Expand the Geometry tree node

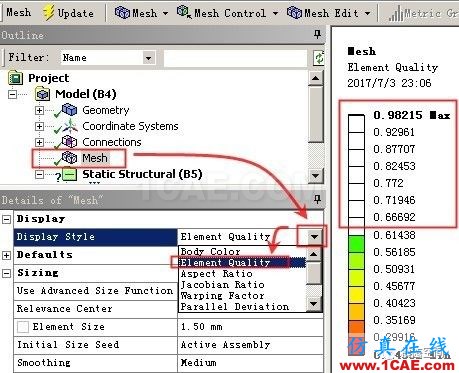(x=39, y=110)
